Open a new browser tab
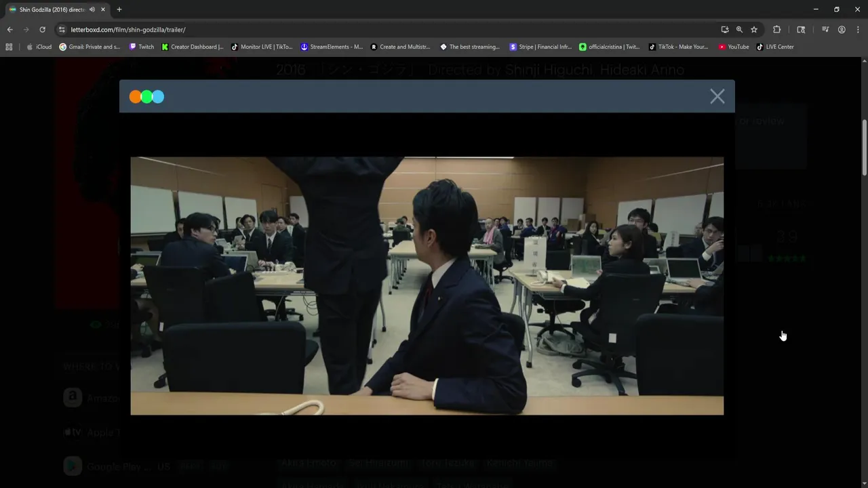This screenshot has height=488, width=868. (x=119, y=9)
